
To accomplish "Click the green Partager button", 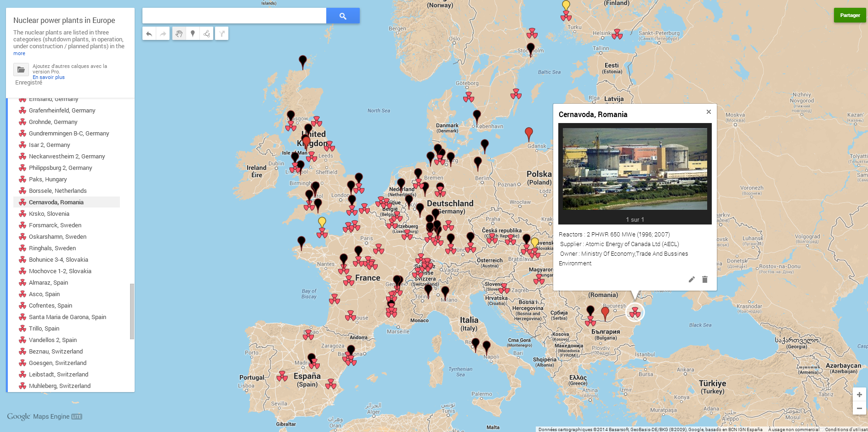I will (850, 15).
